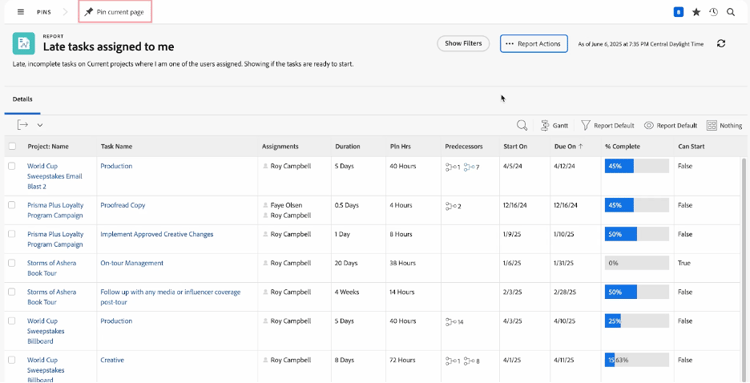Open the Recents clock icon

(714, 12)
